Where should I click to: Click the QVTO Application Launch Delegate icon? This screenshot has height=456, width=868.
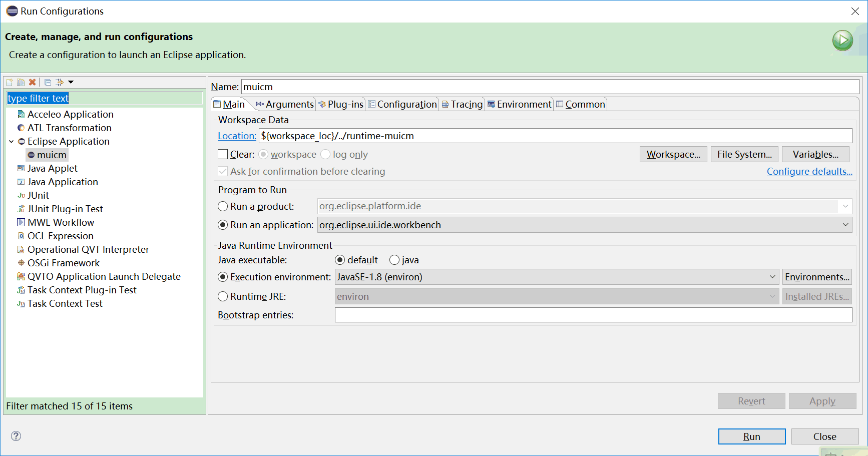pos(21,277)
